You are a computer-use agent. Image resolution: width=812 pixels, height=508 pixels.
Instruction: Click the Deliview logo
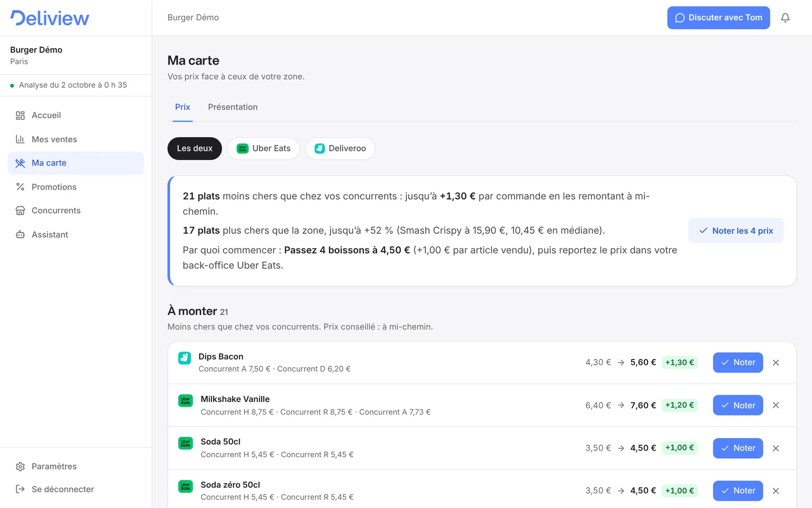click(x=50, y=18)
